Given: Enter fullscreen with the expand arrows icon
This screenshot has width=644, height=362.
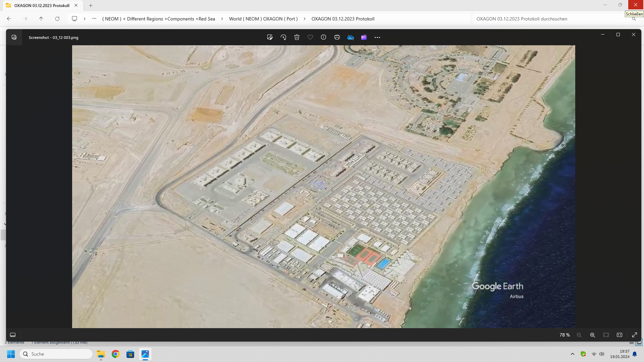Looking at the screenshot, I should click(635, 335).
